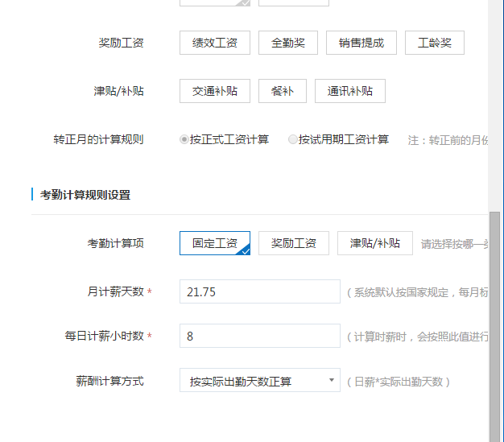Screen dimensions: 504x442
Task: Toggle the 工龄奖 option
Action: 435,43
